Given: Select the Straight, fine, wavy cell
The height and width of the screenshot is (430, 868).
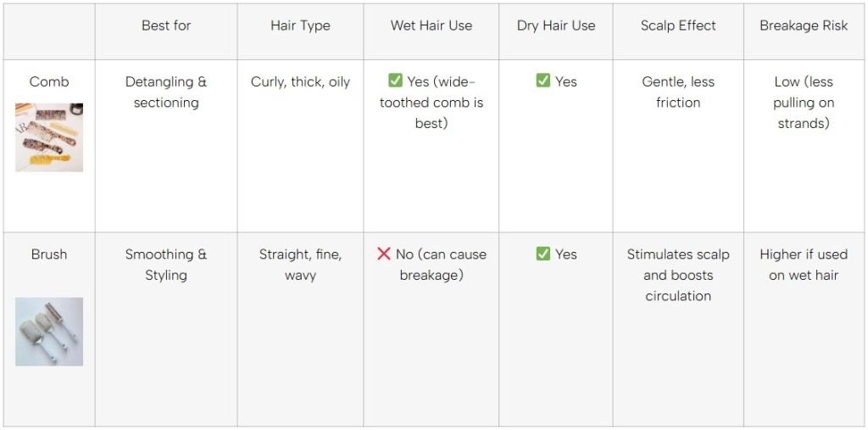Looking at the screenshot, I should click(x=300, y=265).
